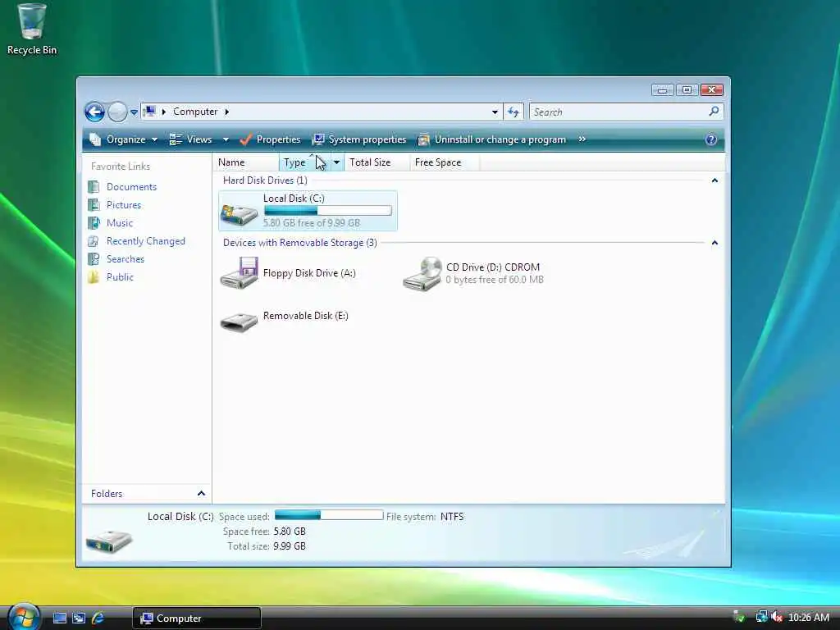Click the computer icon in address bar
Image resolution: width=840 pixels, height=630 pixels.
tap(150, 112)
